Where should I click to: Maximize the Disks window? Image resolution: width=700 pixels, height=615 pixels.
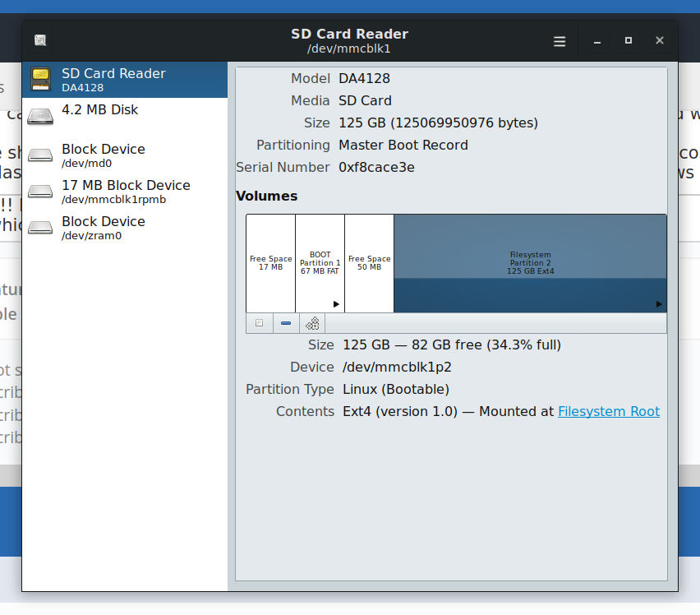tap(629, 40)
